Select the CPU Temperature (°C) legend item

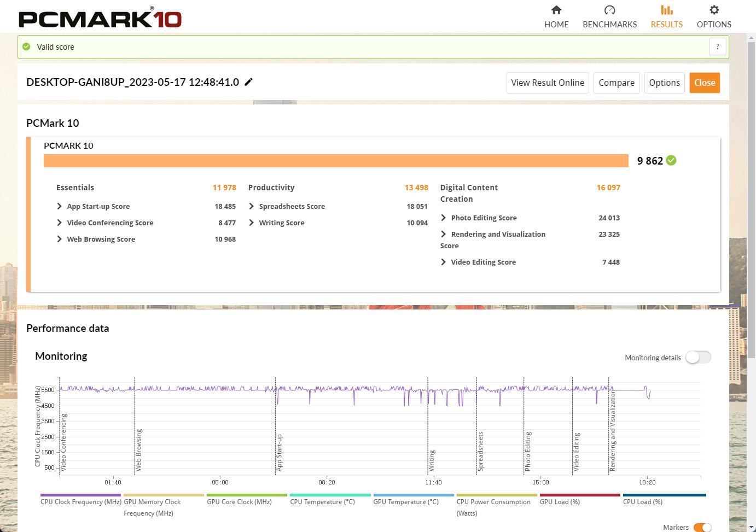pos(323,501)
